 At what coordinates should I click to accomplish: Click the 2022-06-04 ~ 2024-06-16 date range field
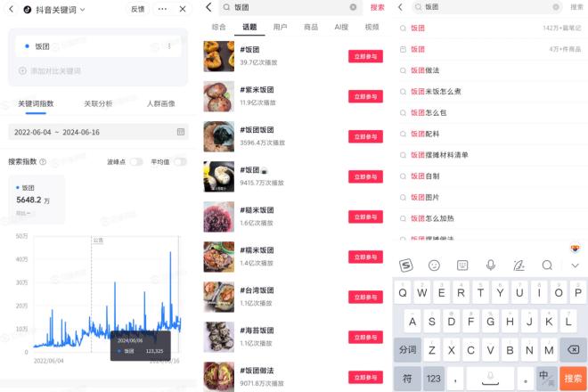[x=98, y=132]
